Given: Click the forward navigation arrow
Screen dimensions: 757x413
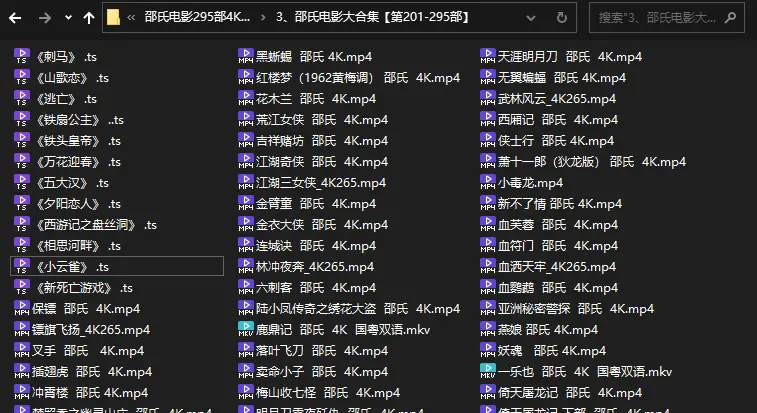Looking at the screenshot, I should coord(45,18).
